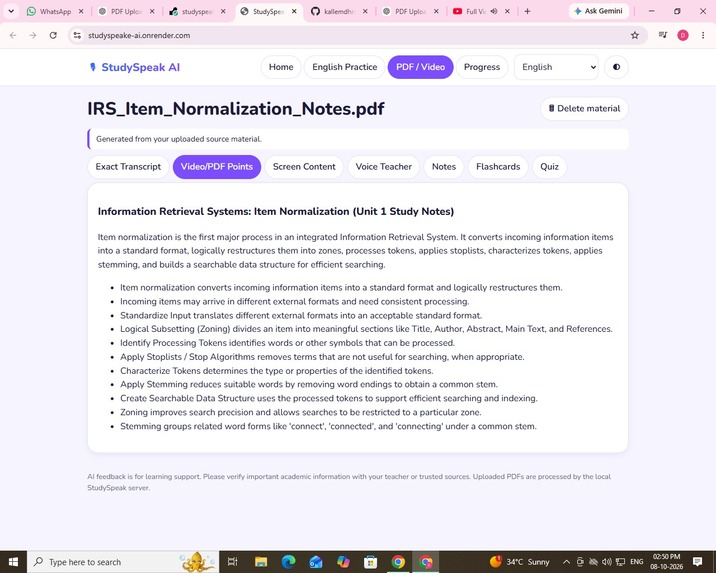The image size is (716, 573).
Task: Open the notification center icon
Action: point(697,562)
